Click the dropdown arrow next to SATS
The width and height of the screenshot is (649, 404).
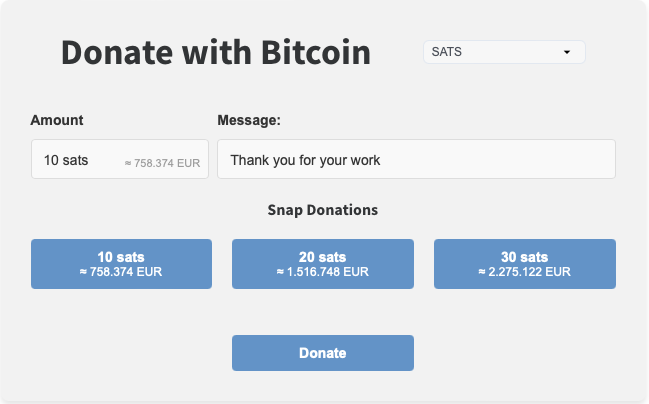pyautogui.click(x=567, y=52)
